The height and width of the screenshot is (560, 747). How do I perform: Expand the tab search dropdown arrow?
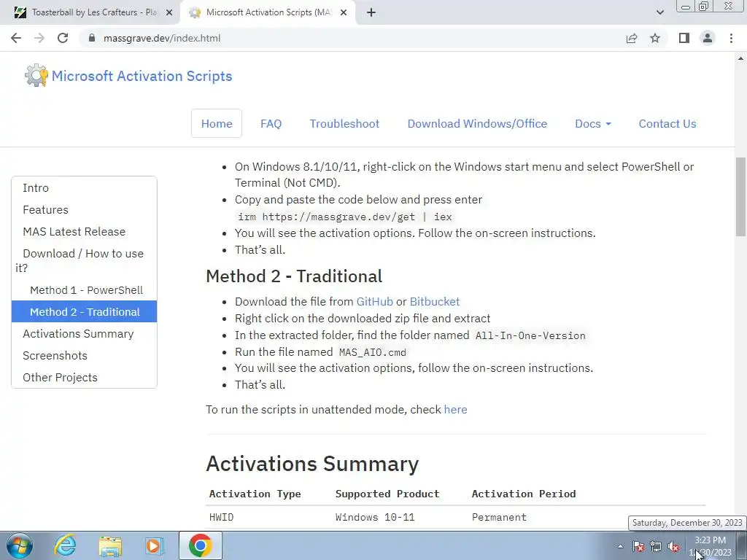tap(659, 12)
